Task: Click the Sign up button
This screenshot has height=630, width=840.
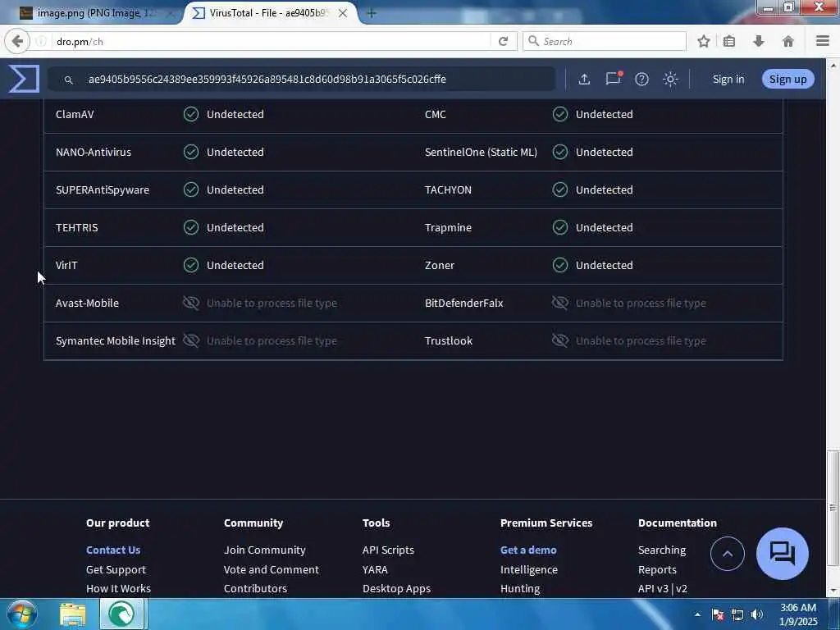Action: pyautogui.click(x=787, y=80)
